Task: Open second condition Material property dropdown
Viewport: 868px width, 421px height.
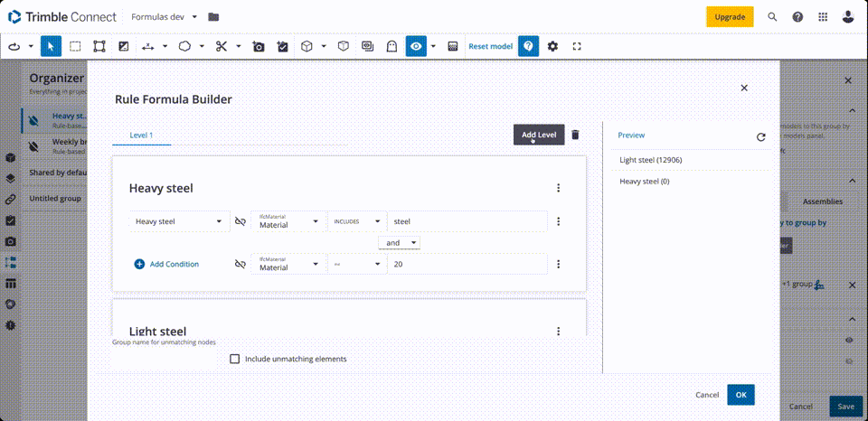Action: [x=288, y=265]
